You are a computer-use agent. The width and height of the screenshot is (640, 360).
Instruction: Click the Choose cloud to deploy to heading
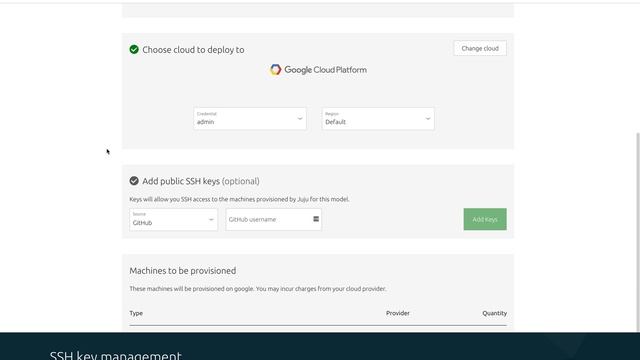(x=193, y=50)
